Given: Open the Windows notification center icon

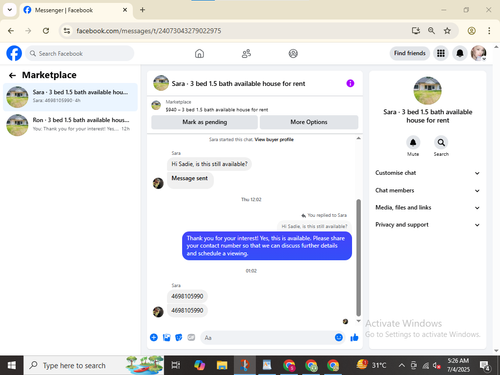Looking at the screenshot, I should click(485, 366).
